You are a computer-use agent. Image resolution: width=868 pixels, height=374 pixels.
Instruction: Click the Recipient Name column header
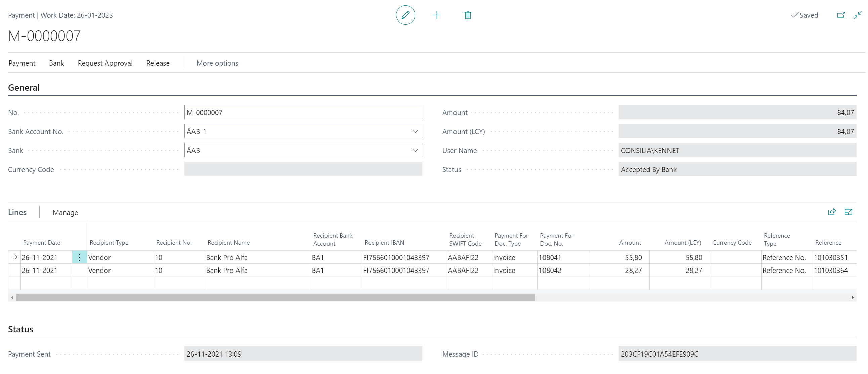point(228,243)
